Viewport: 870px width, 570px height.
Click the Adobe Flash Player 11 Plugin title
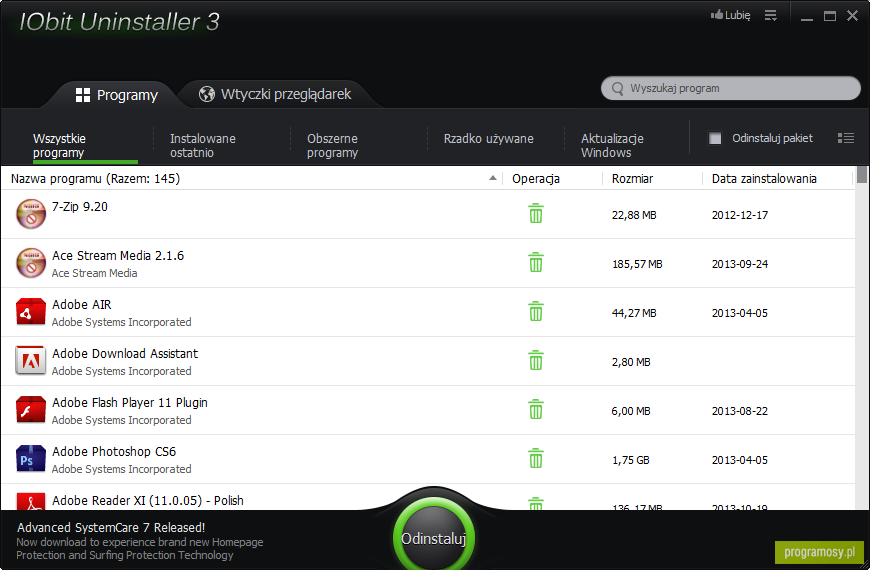coord(130,402)
